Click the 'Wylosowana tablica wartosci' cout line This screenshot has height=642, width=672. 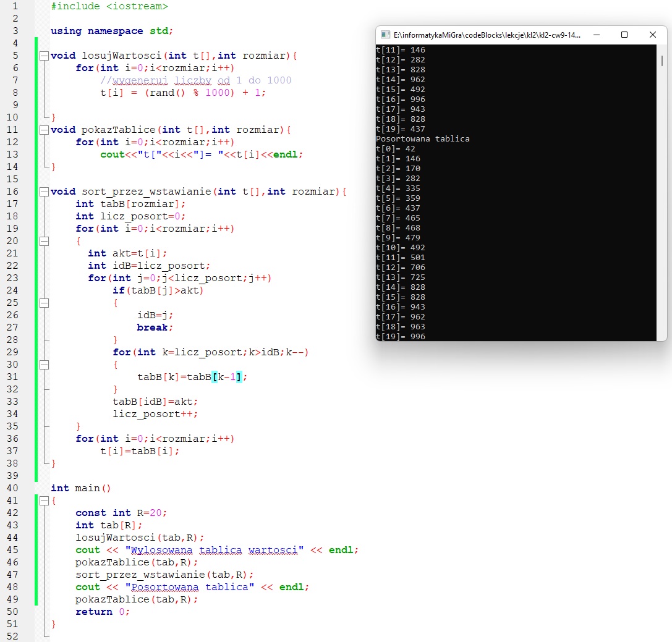click(217, 550)
